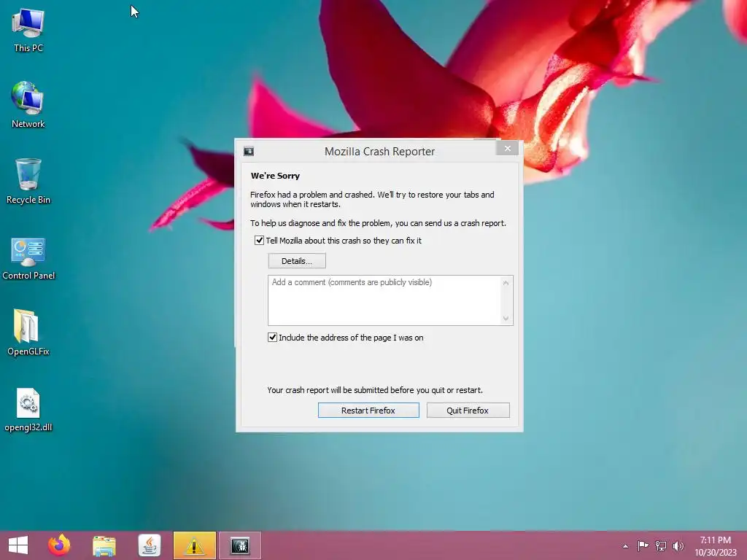Click the crash report submission notice text
Viewport: 747px width, 560px height.
375,390
